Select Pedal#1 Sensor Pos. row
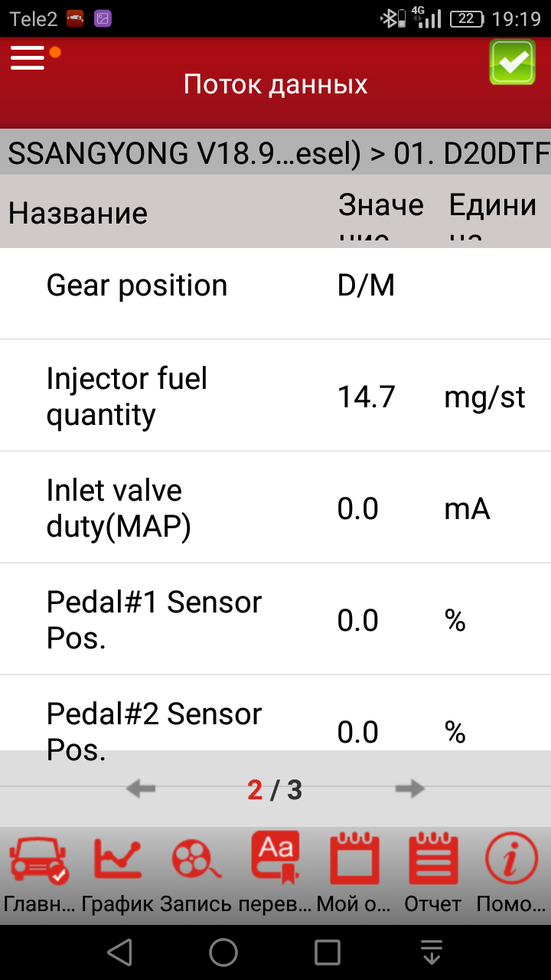The height and width of the screenshot is (980, 551). 275,620
